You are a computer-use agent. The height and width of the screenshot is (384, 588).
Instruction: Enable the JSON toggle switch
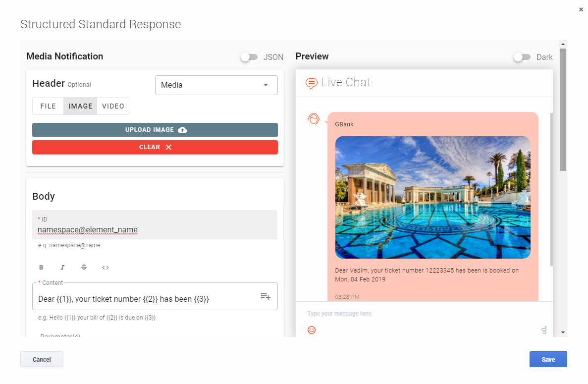[249, 57]
